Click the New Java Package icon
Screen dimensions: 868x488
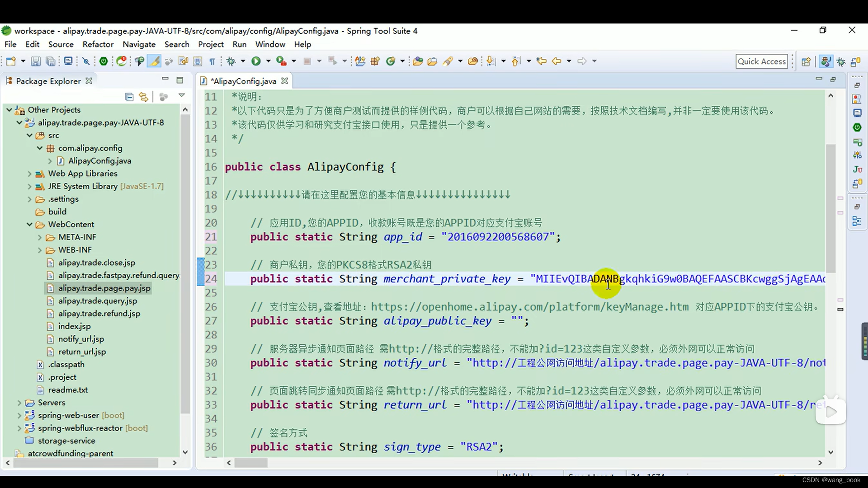(x=375, y=61)
